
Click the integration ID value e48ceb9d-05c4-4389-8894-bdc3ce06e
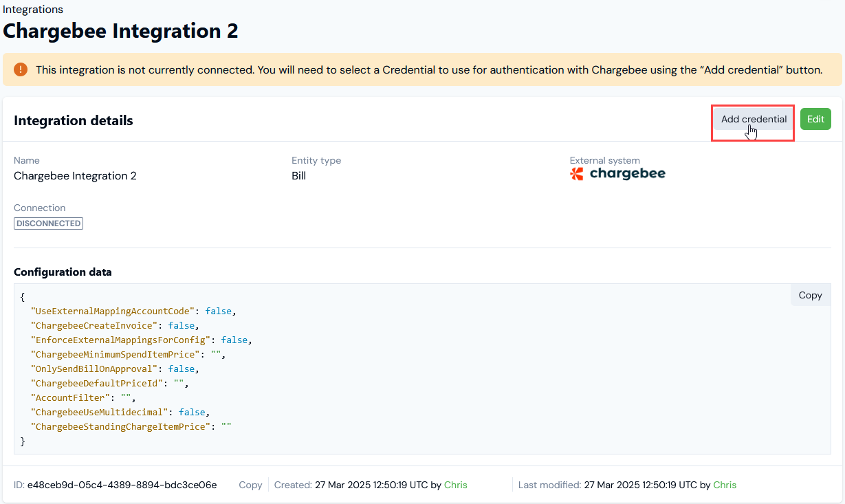tap(122, 485)
